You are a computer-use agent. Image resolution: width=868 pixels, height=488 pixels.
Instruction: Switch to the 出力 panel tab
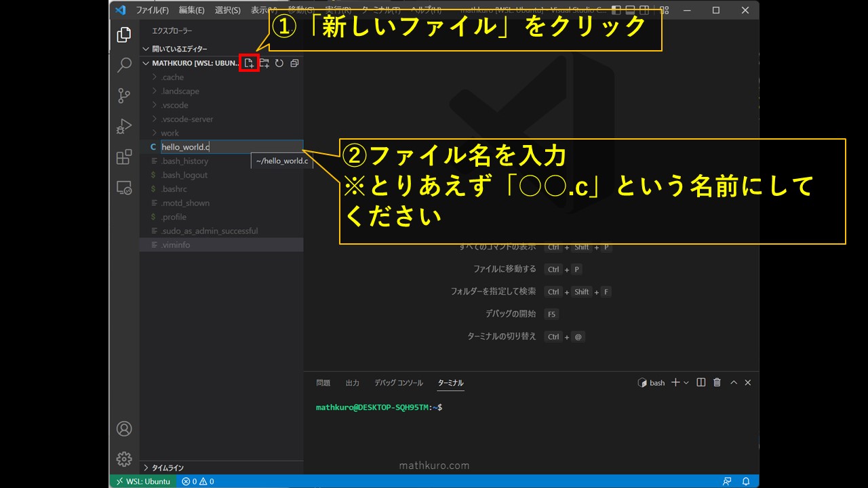[x=353, y=383]
